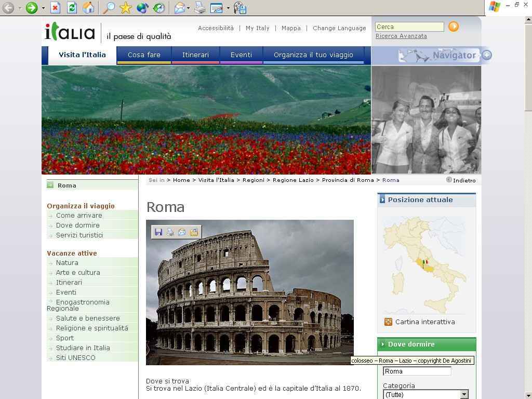Expand the Dove dormire panel arrow
Image resolution: width=532 pixels, height=399 pixels.
pyautogui.click(x=383, y=344)
